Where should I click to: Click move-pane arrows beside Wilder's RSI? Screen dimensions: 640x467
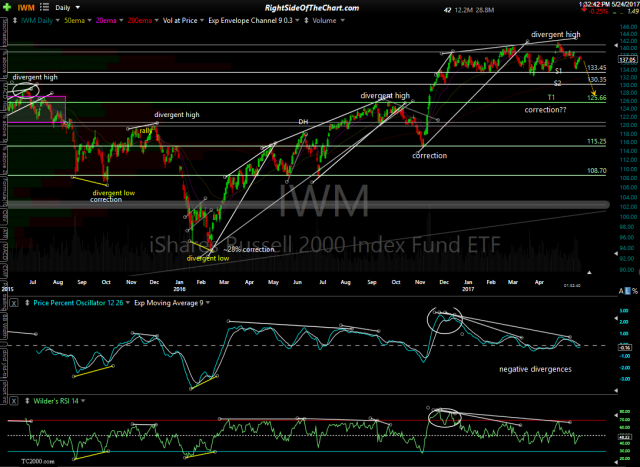[27, 401]
